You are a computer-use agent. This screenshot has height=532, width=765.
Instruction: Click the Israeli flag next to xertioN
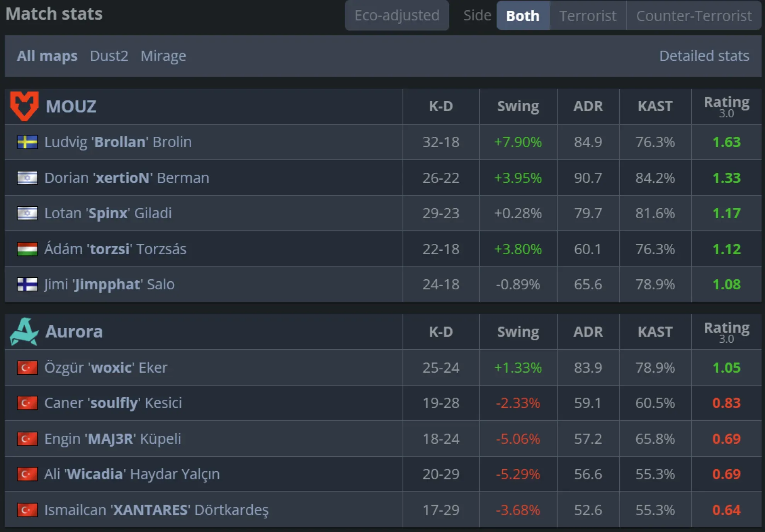point(27,177)
